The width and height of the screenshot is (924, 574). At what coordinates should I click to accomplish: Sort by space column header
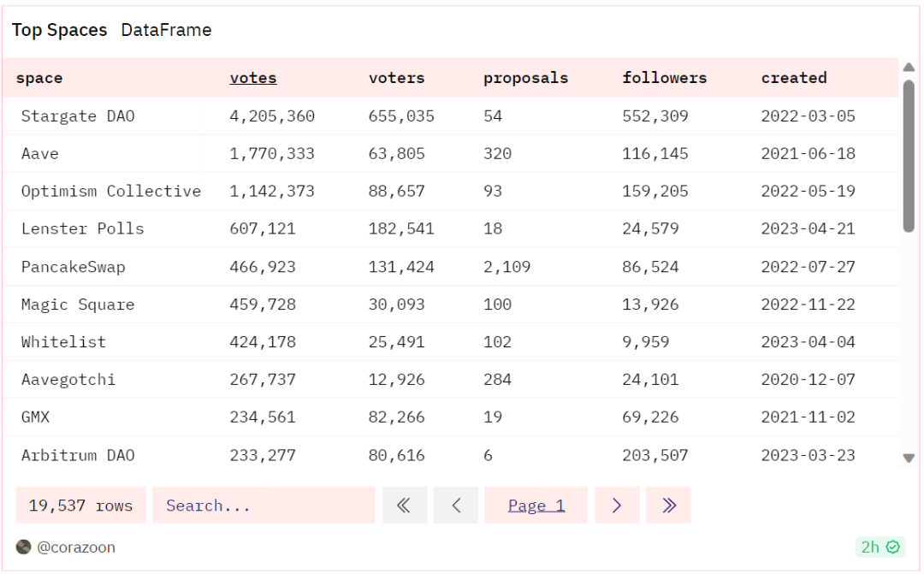[38, 78]
